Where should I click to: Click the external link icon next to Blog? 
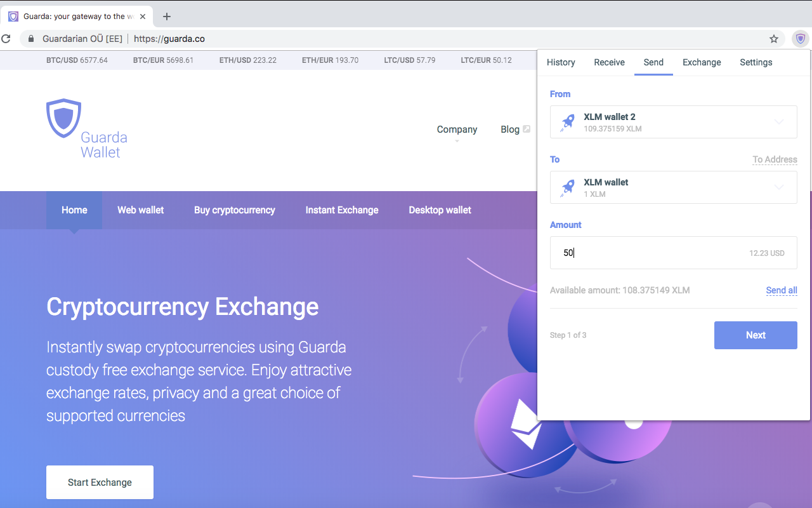point(525,128)
